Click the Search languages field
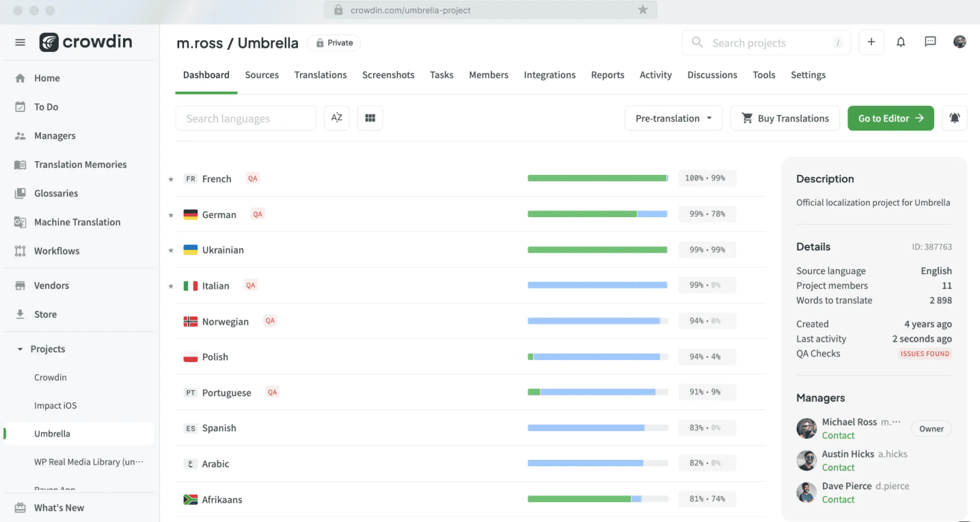This screenshot has height=522, width=980. click(x=245, y=118)
